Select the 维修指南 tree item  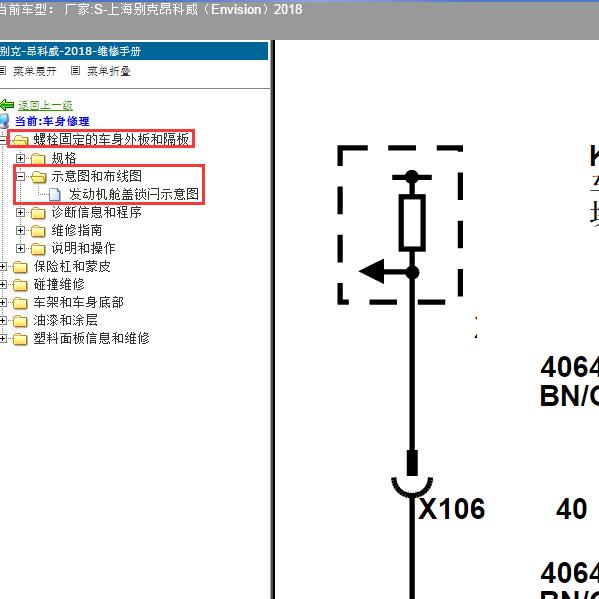[77, 230]
